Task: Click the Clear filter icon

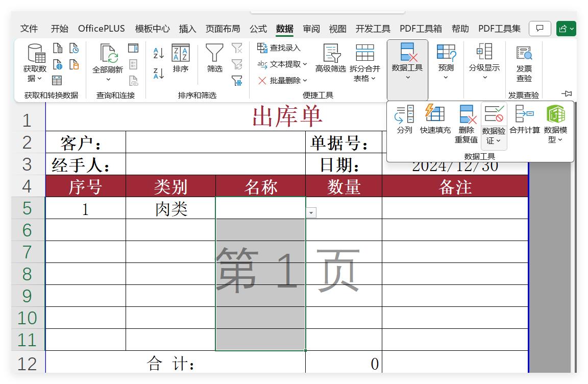Action: point(237,48)
